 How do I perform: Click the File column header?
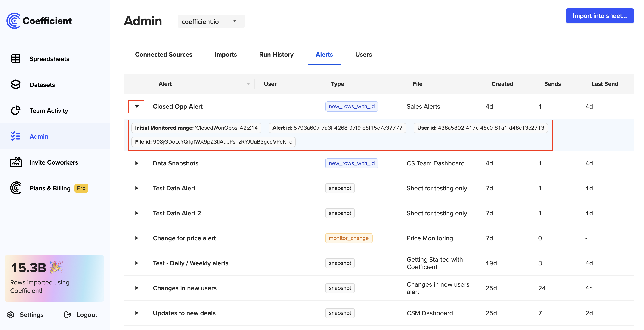[x=418, y=84]
